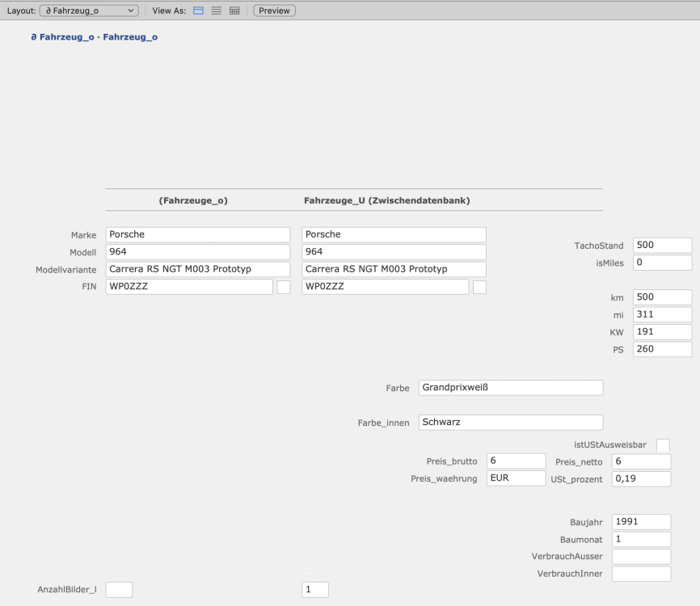Focus the TachoStand field

662,246
